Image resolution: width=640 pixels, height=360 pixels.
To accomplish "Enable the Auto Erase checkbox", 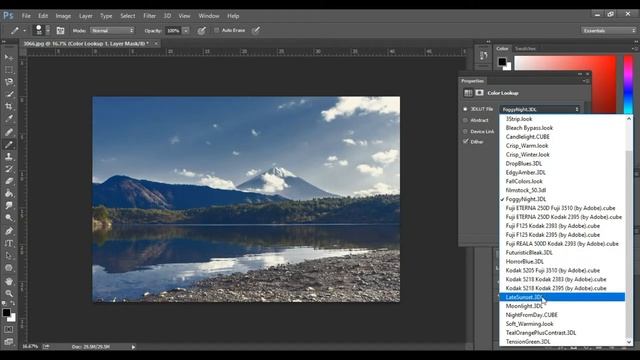I will click(217, 30).
